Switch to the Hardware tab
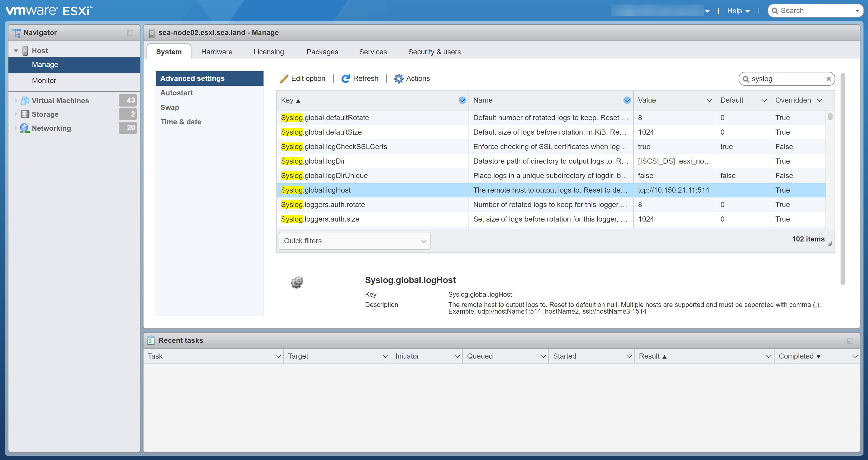 pos(217,52)
